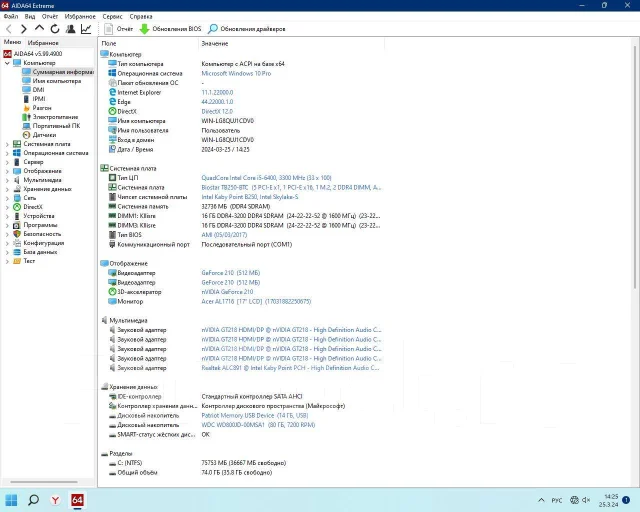This screenshot has height=512, width=640.
Task: Open the Realtek ALC891 audio adapter link
Action: tap(291, 368)
